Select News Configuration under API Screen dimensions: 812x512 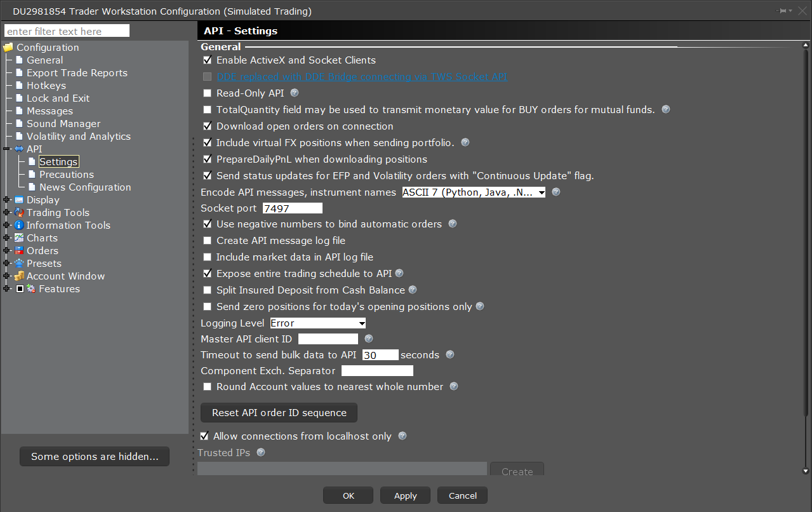pos(85,187)
